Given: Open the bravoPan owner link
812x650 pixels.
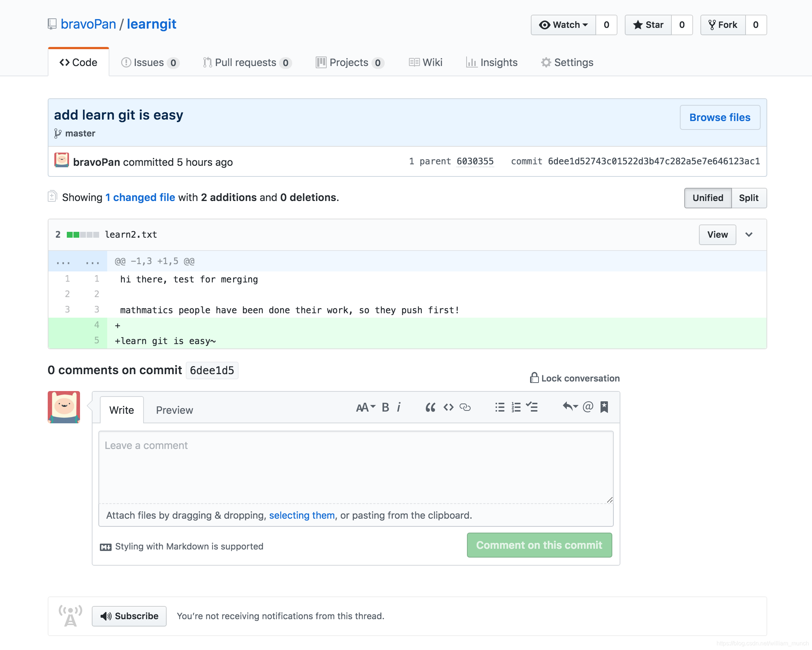Looking at the screenshot, I should click(x=88, y=24).
